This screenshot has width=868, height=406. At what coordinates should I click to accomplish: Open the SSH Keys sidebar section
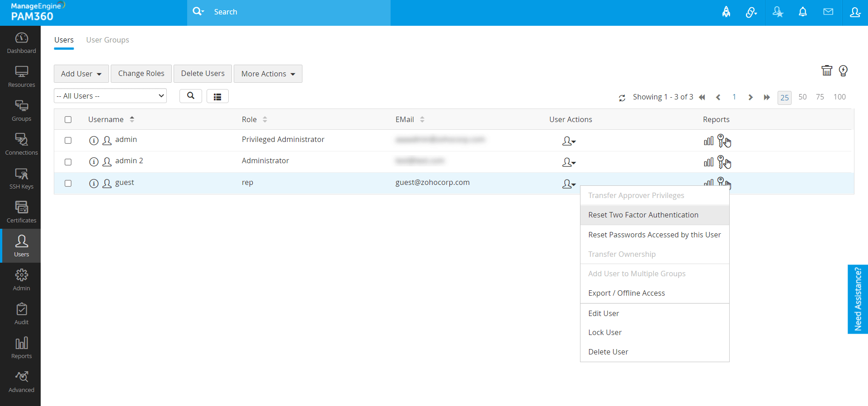[x=21, y=179]
